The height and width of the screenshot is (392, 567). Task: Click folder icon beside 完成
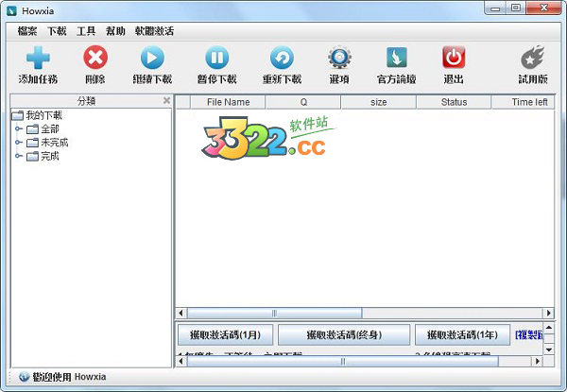[32, 156]
